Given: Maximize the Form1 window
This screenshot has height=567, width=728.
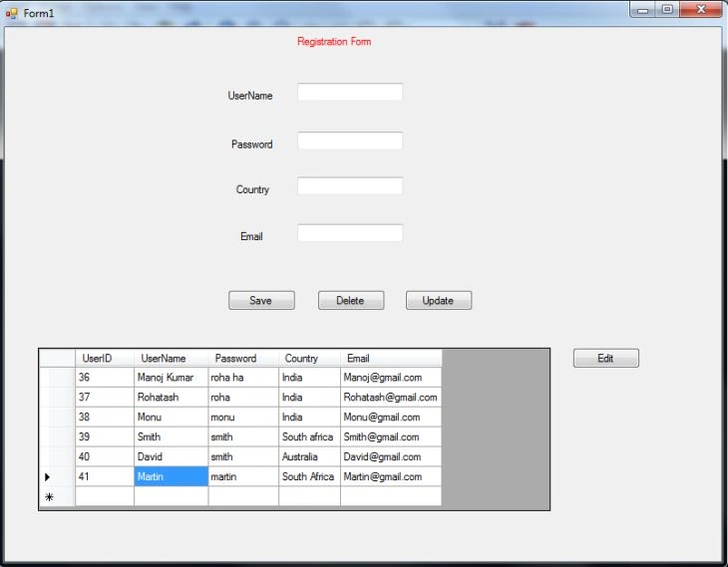Looking at the screenshot, I should (667, 10).
